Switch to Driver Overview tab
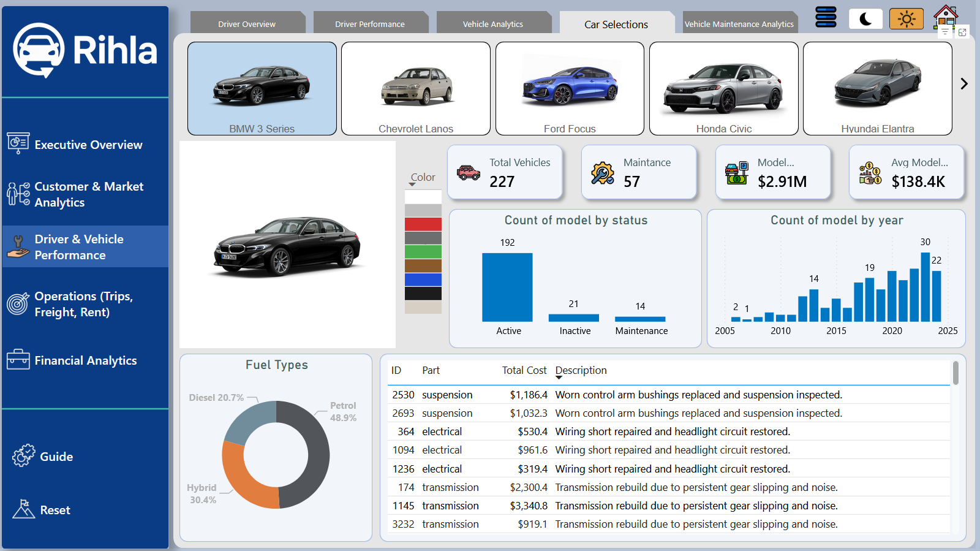The height and width of the screenshot is (551, 980). [247, 24]
